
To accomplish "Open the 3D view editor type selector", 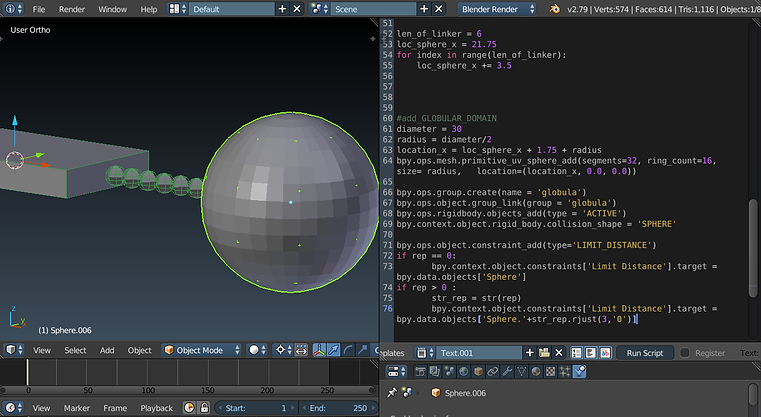I will (14, 350).
